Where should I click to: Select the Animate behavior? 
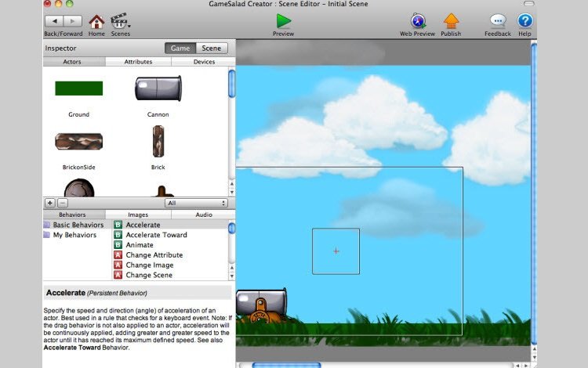click(x=170, y=245)
